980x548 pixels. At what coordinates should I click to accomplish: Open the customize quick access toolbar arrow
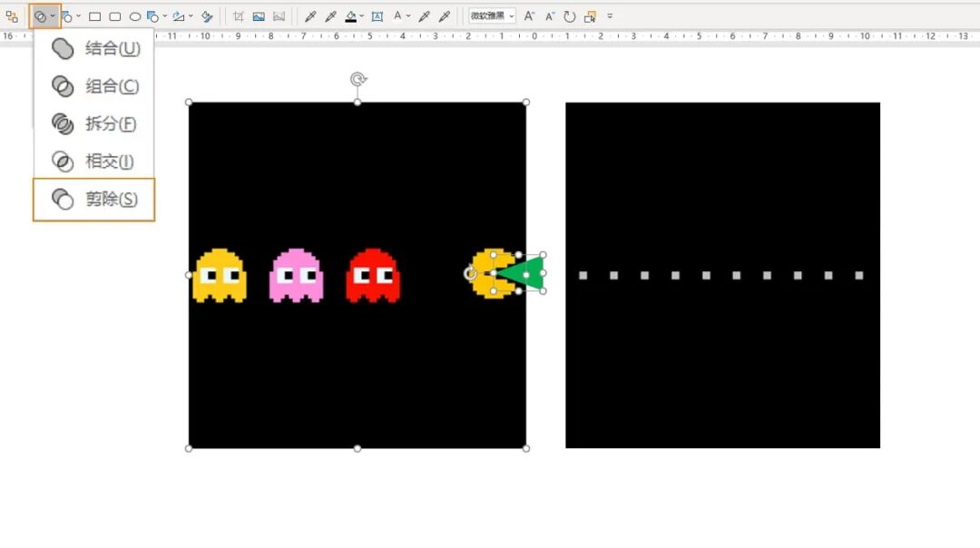(610, 16)
